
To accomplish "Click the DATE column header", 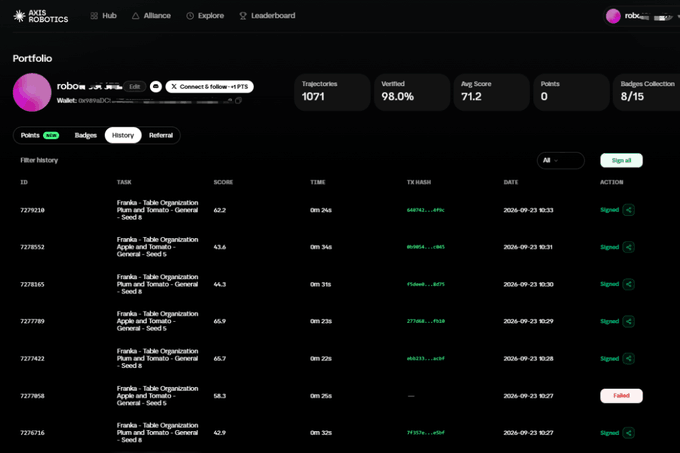I will coord(511,182).
